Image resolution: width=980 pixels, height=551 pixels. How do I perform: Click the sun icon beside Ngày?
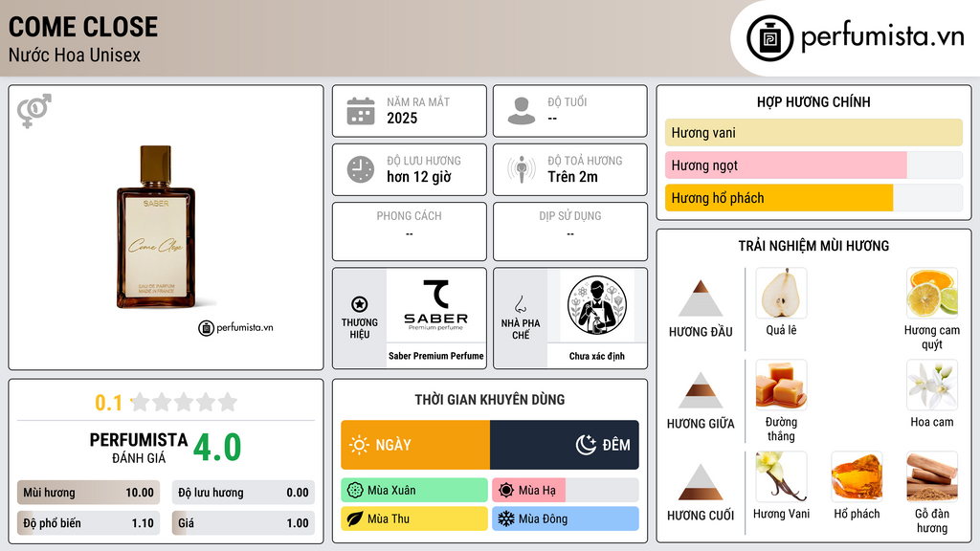(359, 445)
